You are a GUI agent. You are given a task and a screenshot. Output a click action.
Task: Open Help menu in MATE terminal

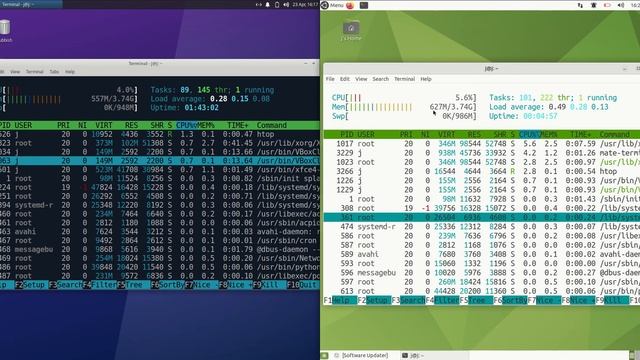pos(426,79)
